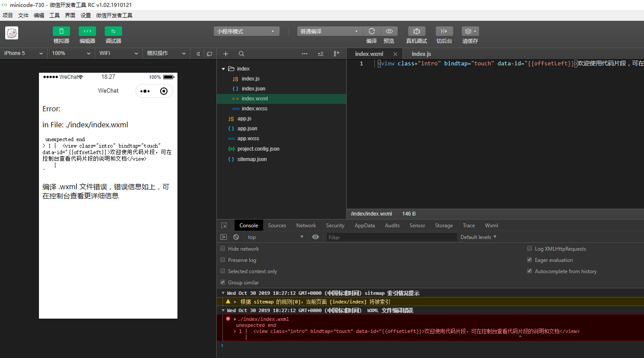
Task: Open the Default levels dropdown
Action: (x=478, y=237)
